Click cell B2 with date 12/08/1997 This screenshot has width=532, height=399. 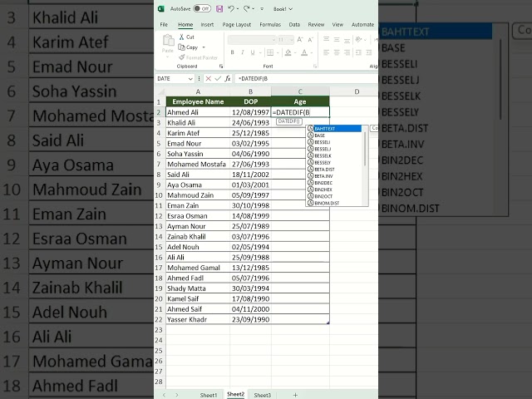pos(250,112)
